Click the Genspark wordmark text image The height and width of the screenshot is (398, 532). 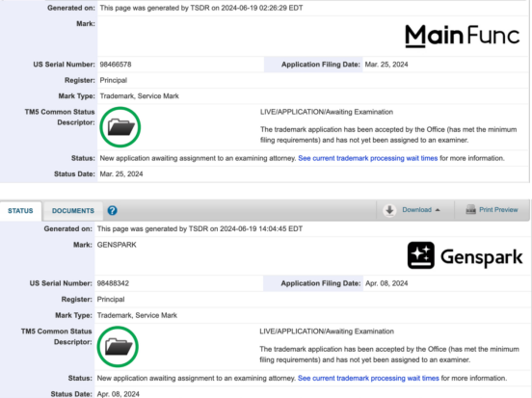(x=482, y=257)
